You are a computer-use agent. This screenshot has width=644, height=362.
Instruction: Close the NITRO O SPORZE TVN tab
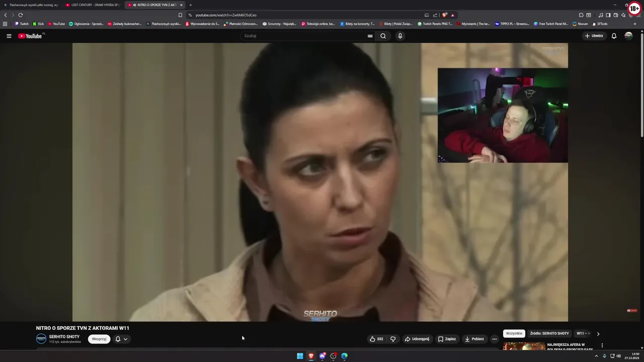pos(182,5)
